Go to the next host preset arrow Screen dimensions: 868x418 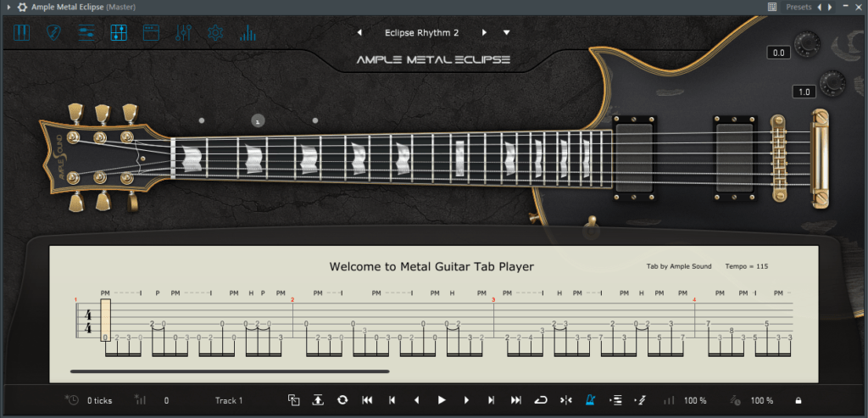tap(829, 7)
